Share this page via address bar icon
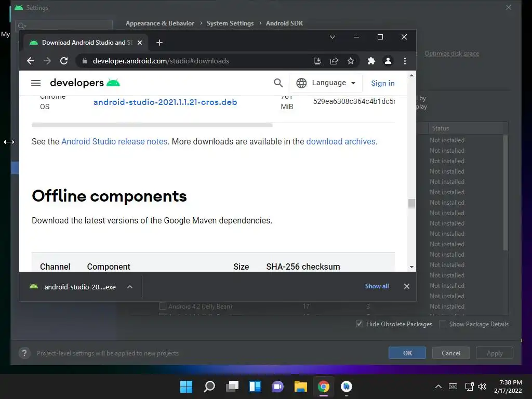Viewport: 532px width, 399px height. (x=334, y=61)
